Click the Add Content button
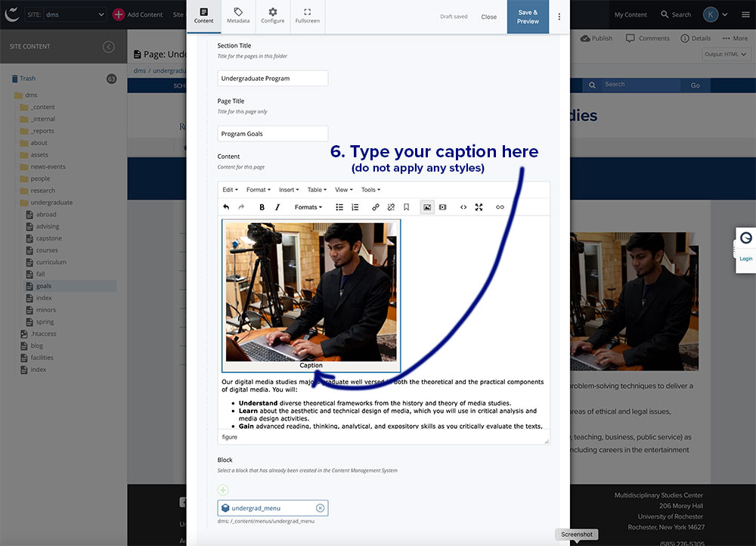The height and width of the screenshot is (546, 756). click(x=138, y=14)
